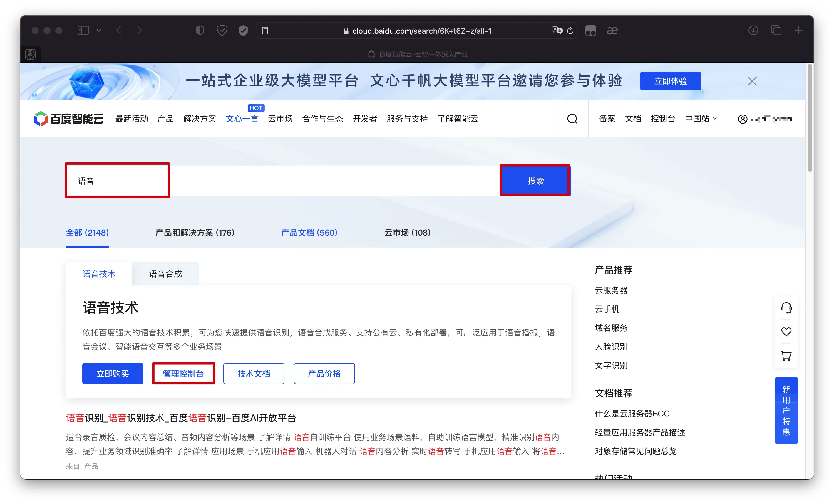Select the 语音合成 card tab
834x504 pixels.
coord(165,274)
